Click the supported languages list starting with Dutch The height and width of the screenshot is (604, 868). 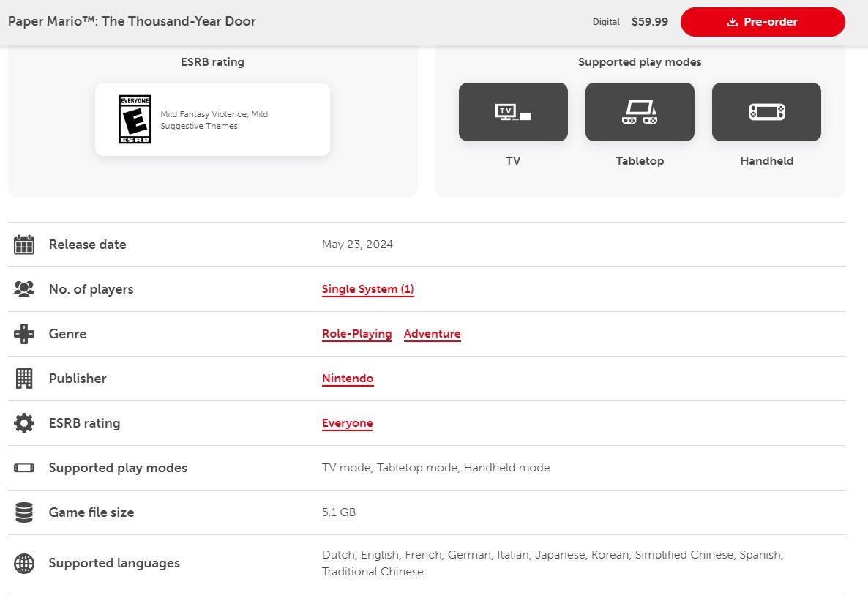(553, 563)
